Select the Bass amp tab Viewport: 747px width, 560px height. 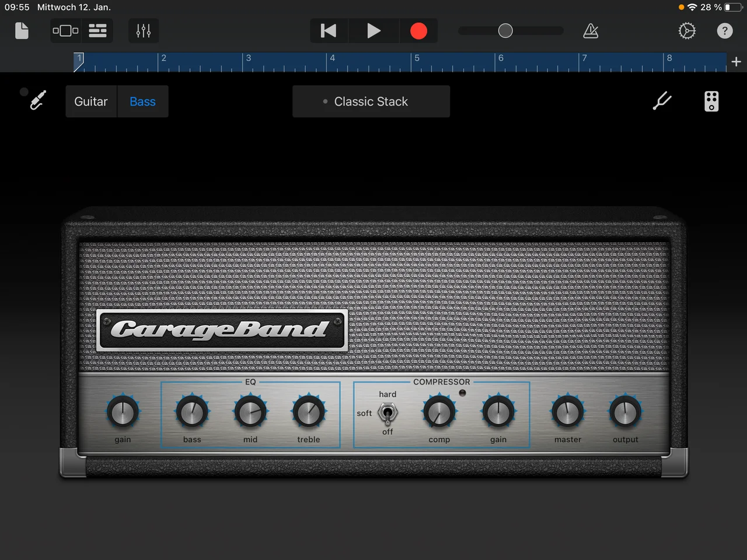[x=142, y=101]
